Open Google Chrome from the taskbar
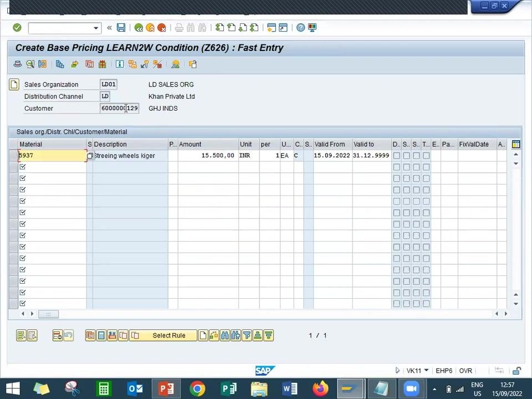The height and width of the screenshot is (399, 532). click(197, 389)
